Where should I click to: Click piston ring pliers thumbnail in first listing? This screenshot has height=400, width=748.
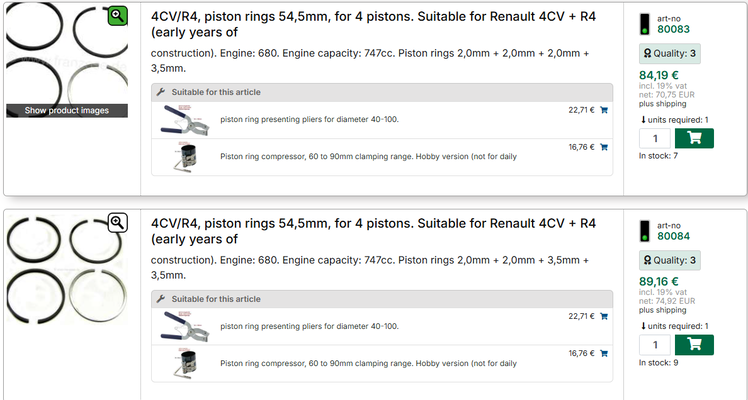coord(183,119)
